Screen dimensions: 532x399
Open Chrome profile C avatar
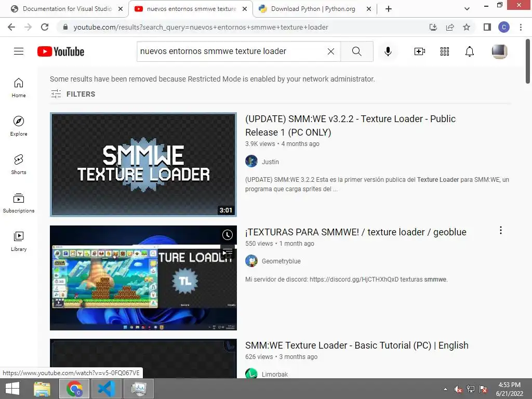[x=504, y=27]
